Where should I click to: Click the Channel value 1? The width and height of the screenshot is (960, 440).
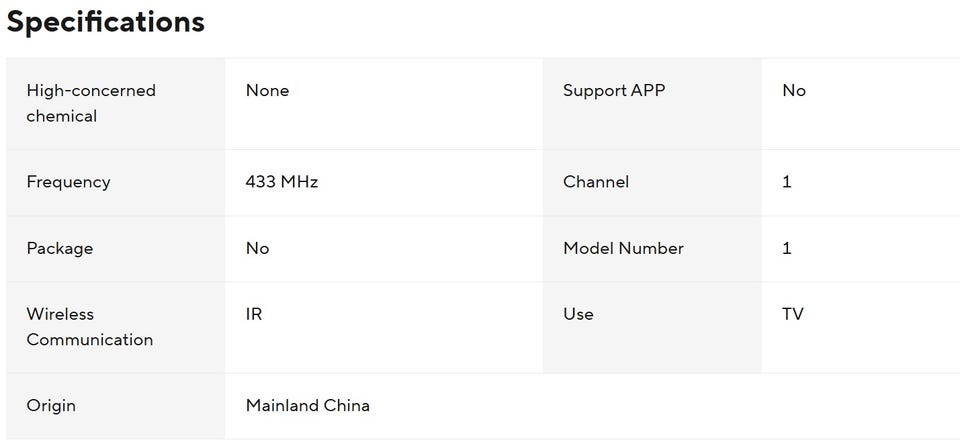coord(787,182)
